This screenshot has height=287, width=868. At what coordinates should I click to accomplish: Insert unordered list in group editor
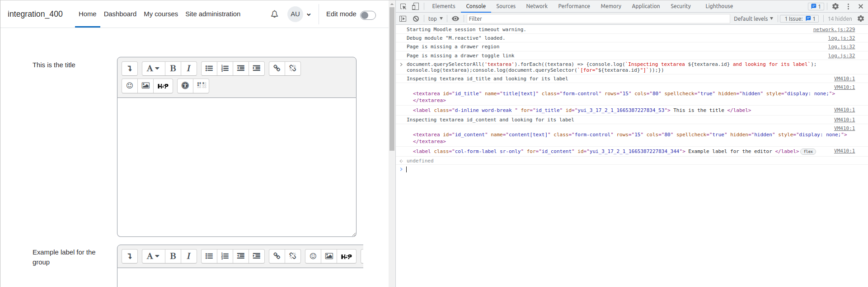[x=209, y=256]
